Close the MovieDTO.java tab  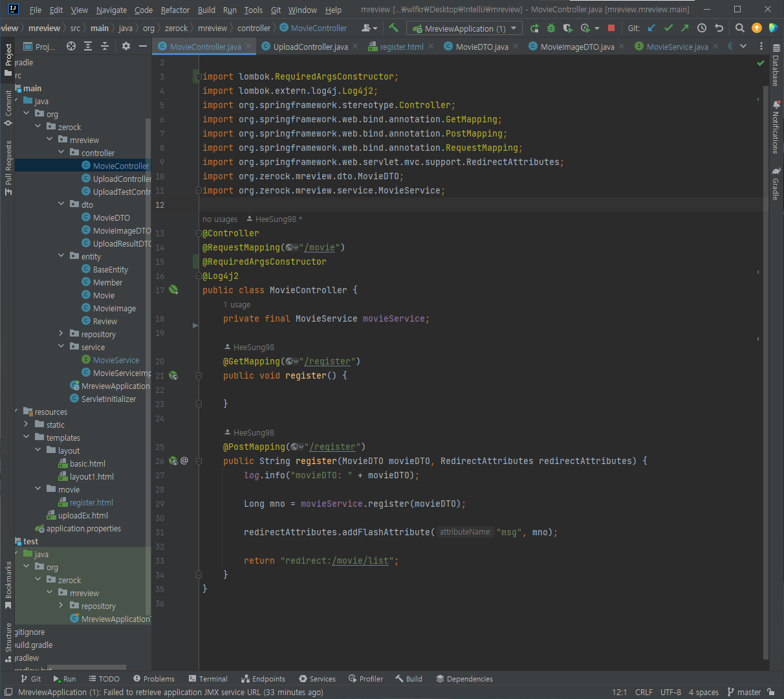517,46
